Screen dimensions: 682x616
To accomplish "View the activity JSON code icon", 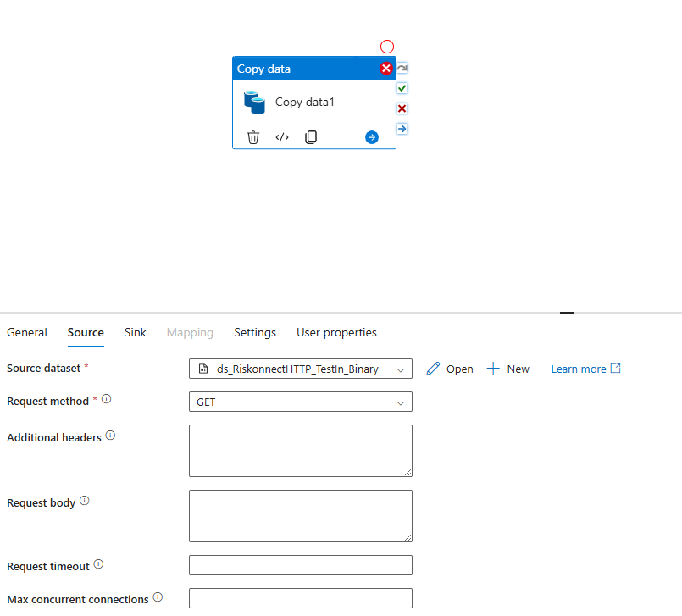I will pyautogui.click(x=282, y=137).
